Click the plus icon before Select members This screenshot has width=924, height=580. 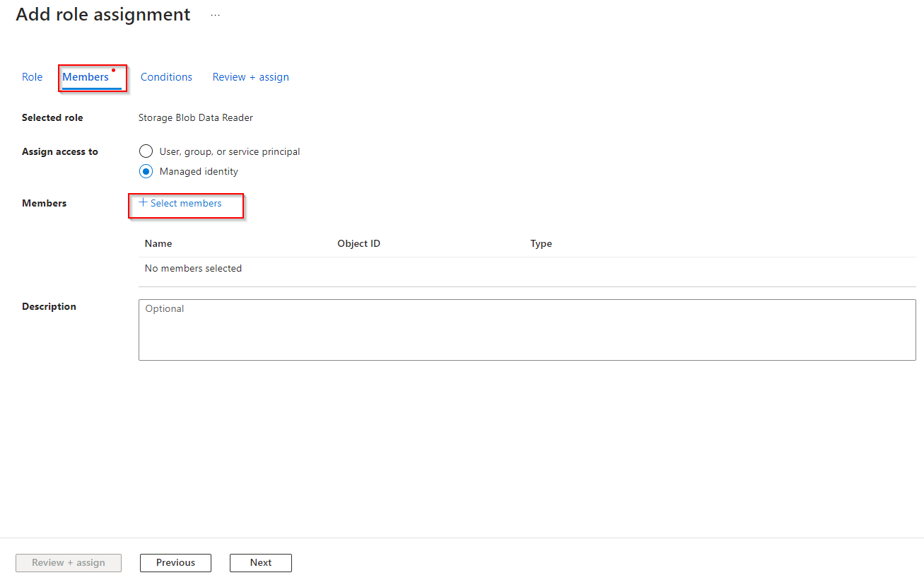tap(143, 203)
